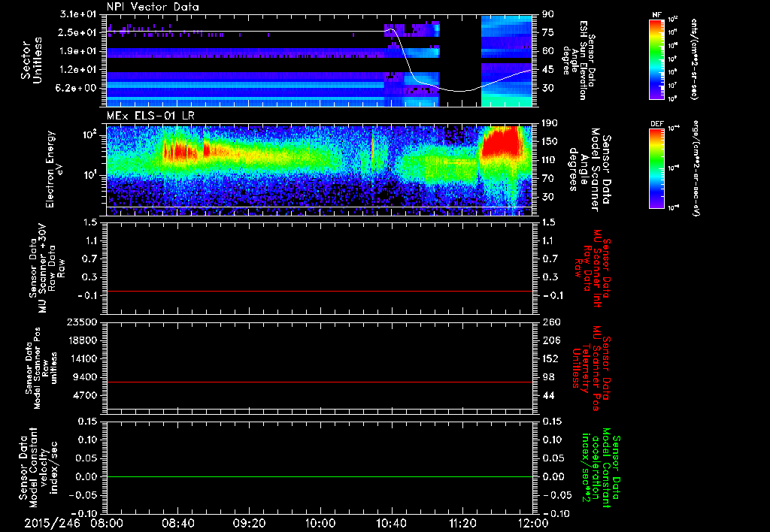
Task: Click the 90 degree elevation tick label
Action: tap(548, 14)
